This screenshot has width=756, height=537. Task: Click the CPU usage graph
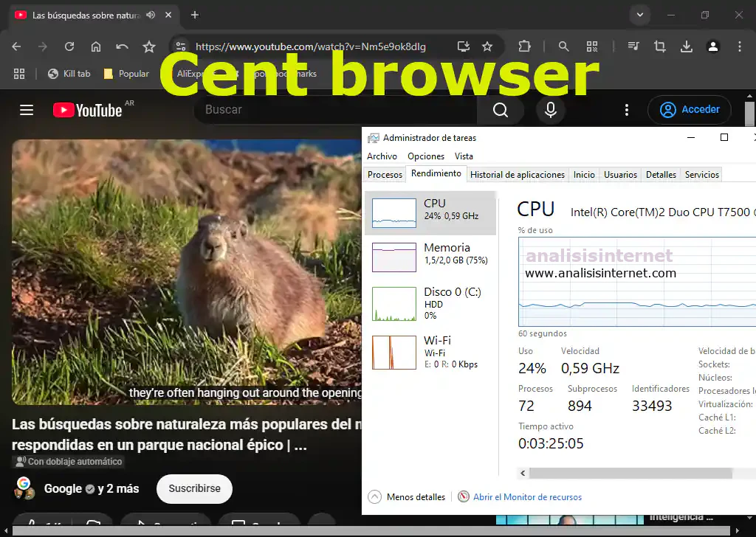[637, 282]
